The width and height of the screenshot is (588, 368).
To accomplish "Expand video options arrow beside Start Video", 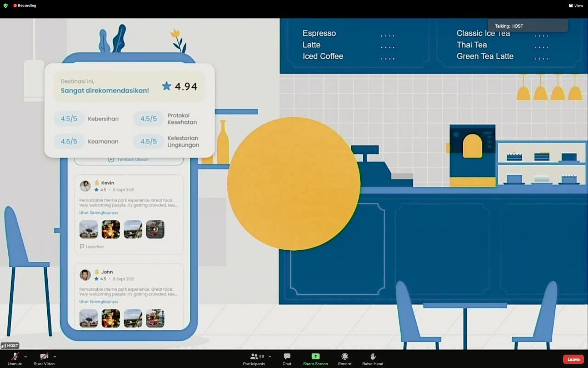I will (x=55, y=356).
